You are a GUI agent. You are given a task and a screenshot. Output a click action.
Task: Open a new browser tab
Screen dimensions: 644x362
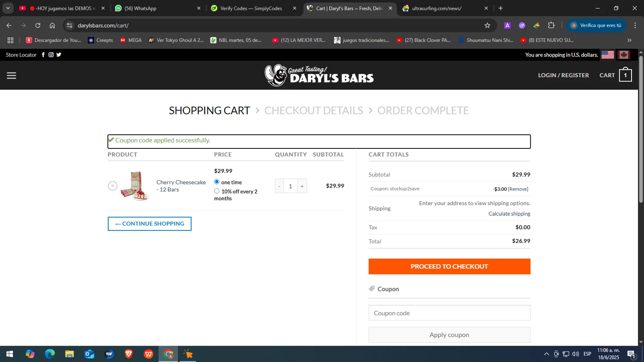pyautogui.click(x=501, y=8)
